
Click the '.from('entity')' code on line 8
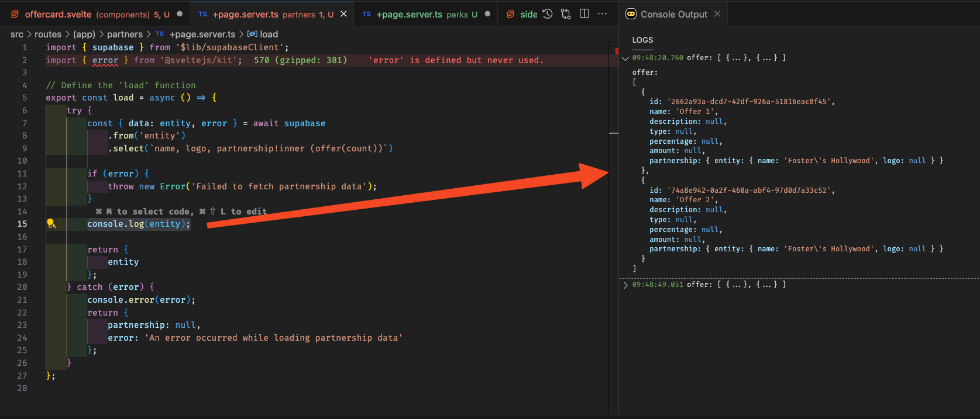pos(147,136)
